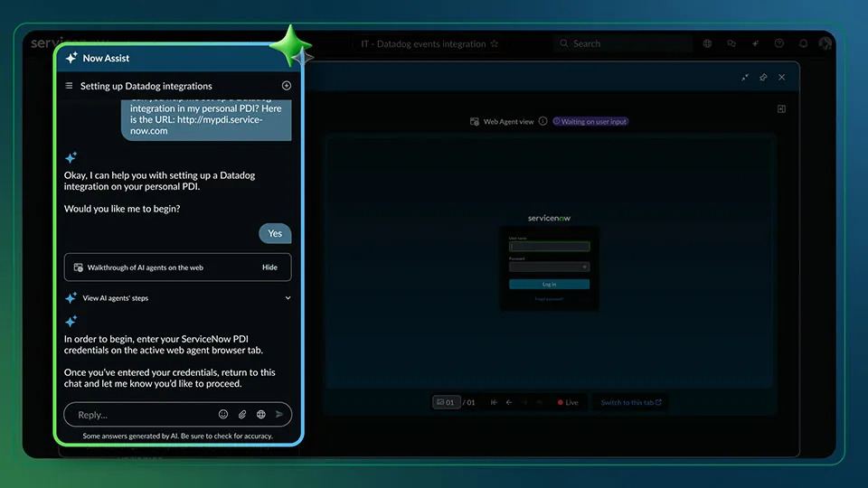The image size is (868, 488).
Task: Click the Search box in the top header
Action: point(623,43)
